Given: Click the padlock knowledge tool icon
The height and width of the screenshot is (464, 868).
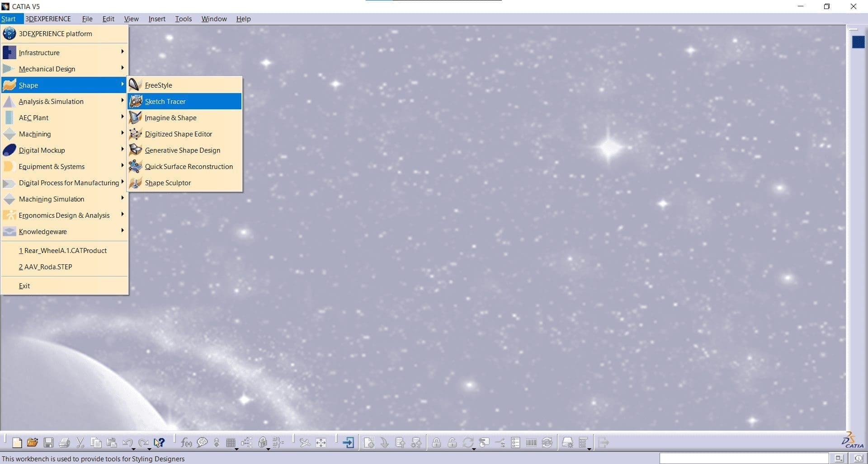Looking at the screenshot, I should click(x=263, y=443).
